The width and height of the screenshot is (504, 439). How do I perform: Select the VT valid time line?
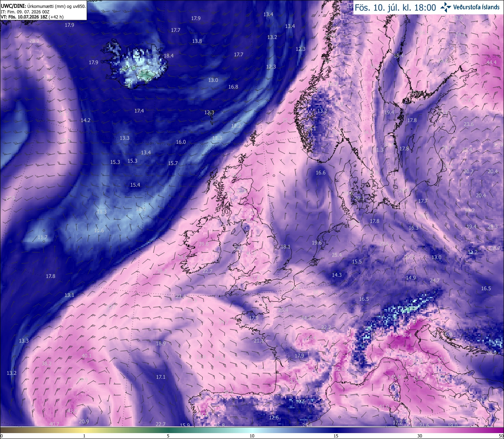coord(32,17)
